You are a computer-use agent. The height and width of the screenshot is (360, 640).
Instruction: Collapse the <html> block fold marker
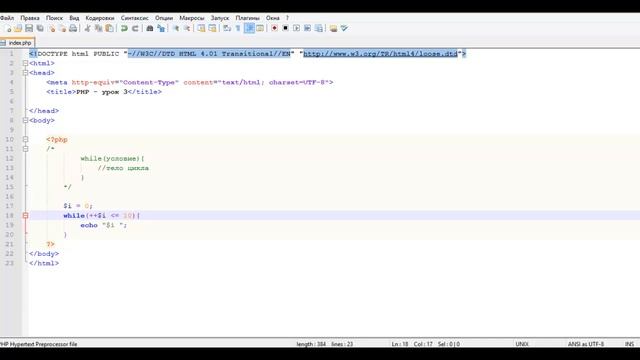click(x=25, y=63)
